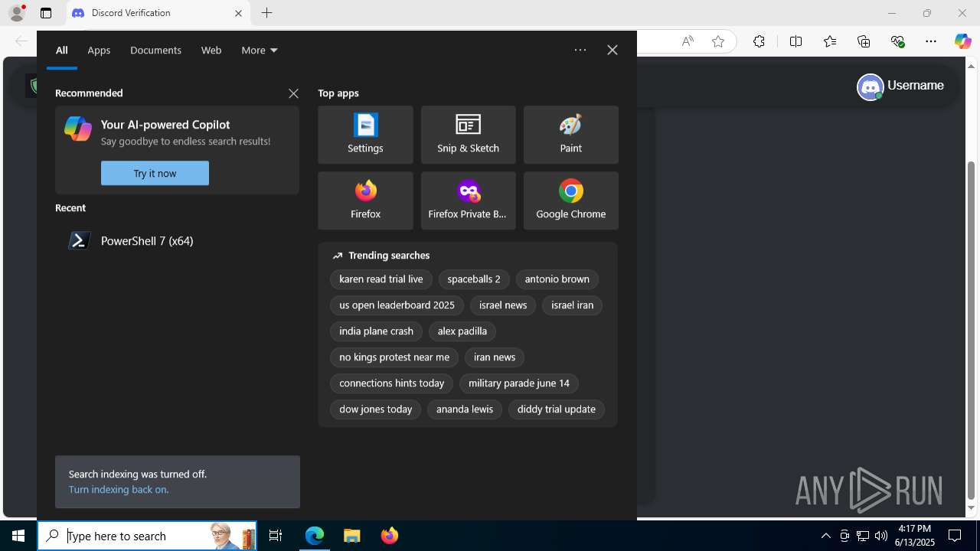The height and width of the screenshot is (551, 980).
Task: Search trending 'israel iran'
Action: pos(573,305)
